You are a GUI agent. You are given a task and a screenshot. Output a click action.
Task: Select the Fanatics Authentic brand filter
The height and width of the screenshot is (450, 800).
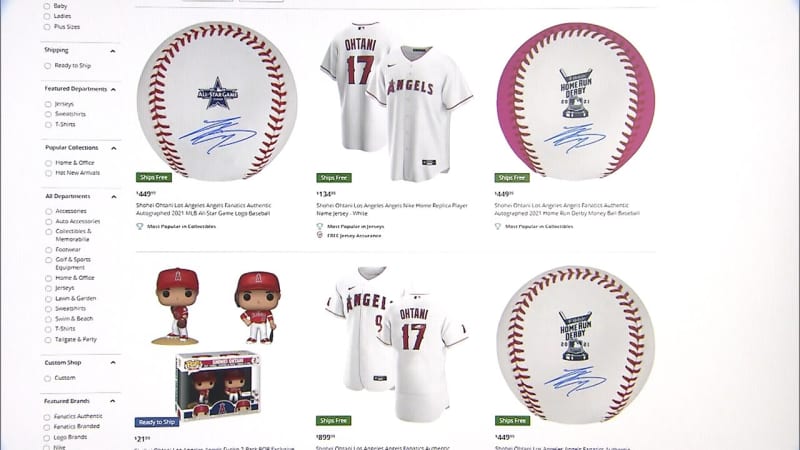47,417
